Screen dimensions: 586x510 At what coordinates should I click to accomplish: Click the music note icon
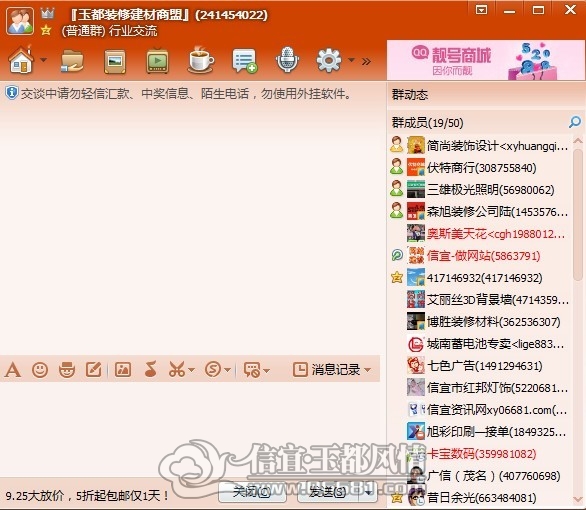point(150,370)
